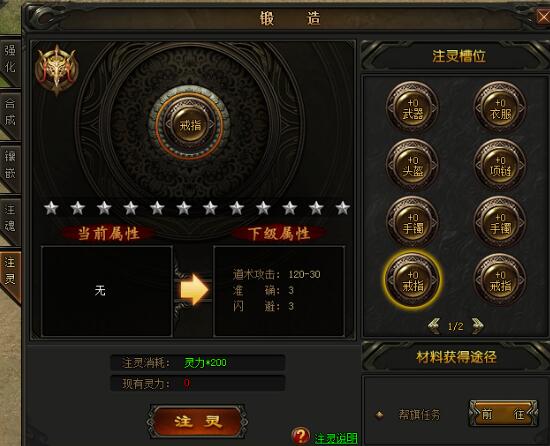550x446 pixels.
Task: Click the central 戒指 ring medallion
Action: click(190, 124)
